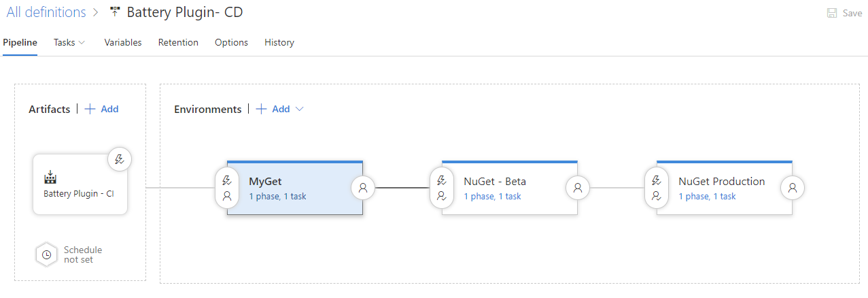This screenshot has height=298, width=868.
Task: Open post-deployment conditions for NuGet - Beta
Action: (x=578, y=188)
